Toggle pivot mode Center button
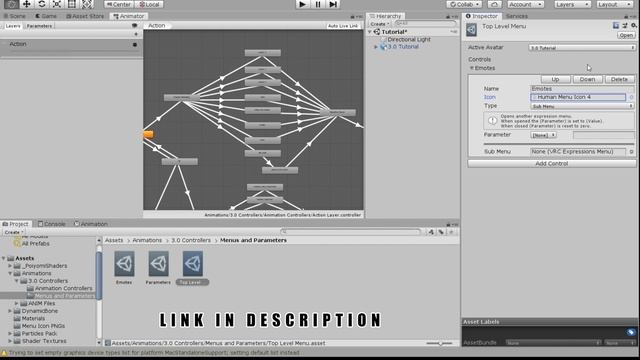 pyautogui.click(x=118, y=4)
